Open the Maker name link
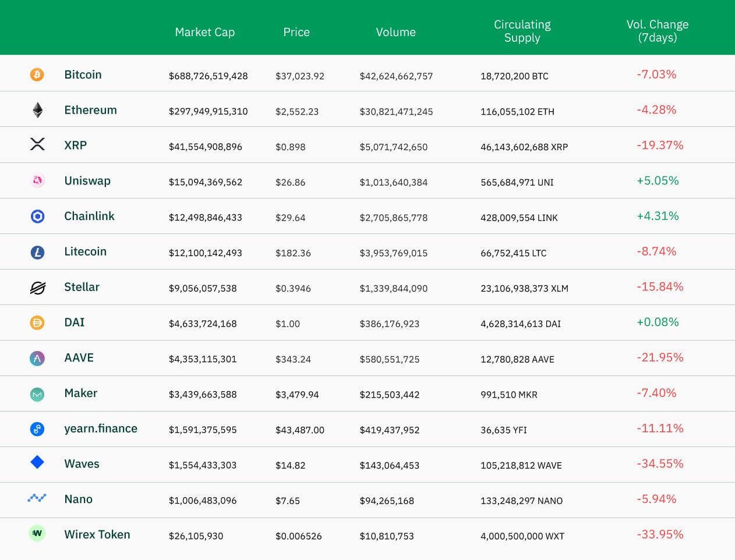The image size is (735, 560). point(80,393)
